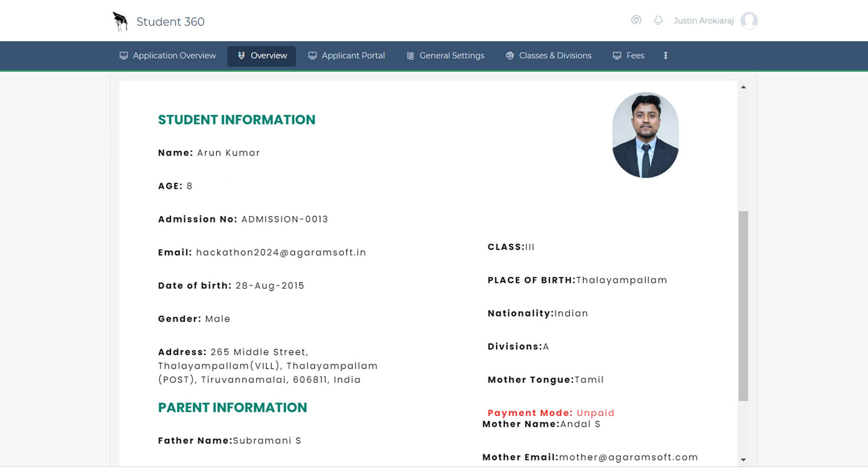
Task: Open the Application Overview section
Action: click(173, 55)
